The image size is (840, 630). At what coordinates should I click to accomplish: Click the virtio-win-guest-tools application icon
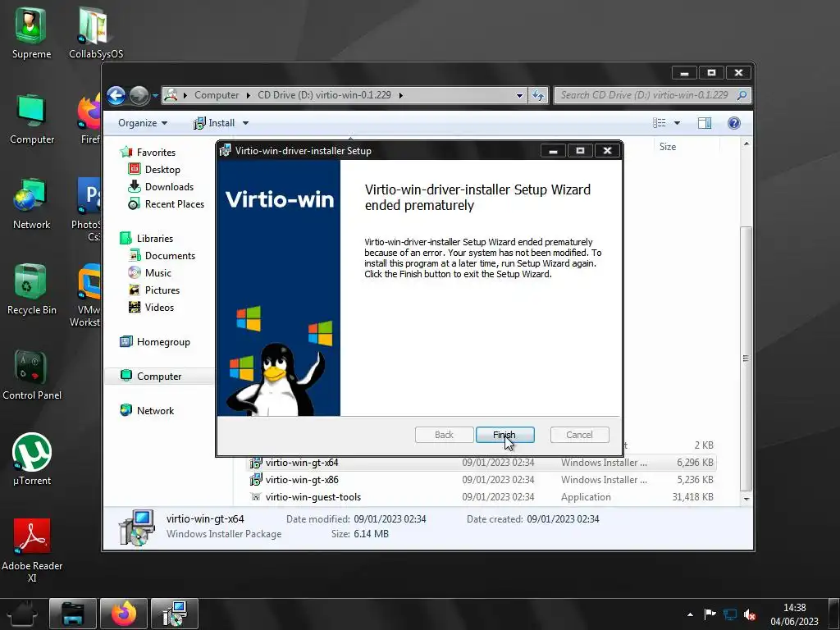pos(256,496)
